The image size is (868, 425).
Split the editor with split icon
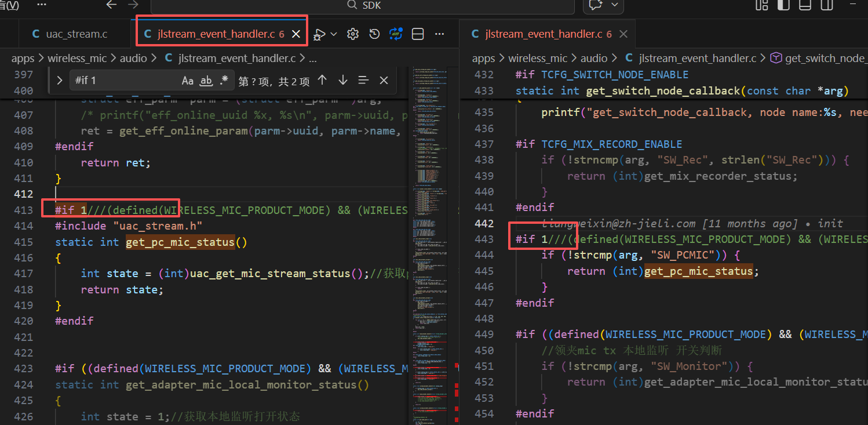417,34
